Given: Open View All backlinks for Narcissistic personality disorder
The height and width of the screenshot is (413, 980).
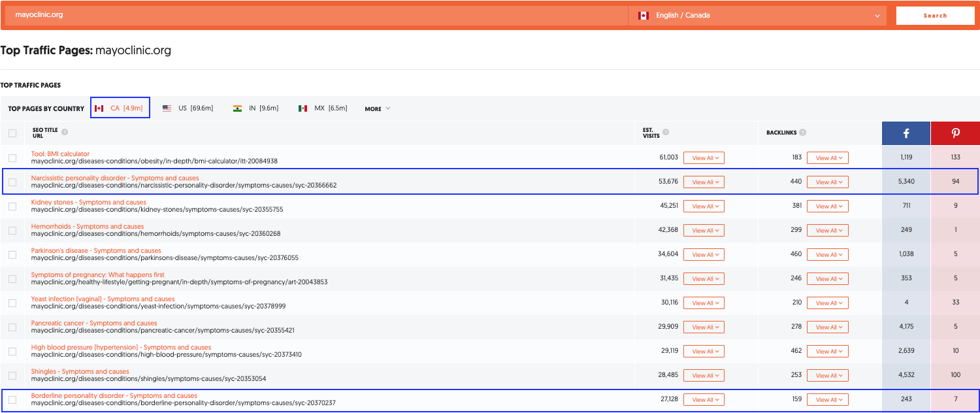Looking at the screenshot, I should coord(827,182).
